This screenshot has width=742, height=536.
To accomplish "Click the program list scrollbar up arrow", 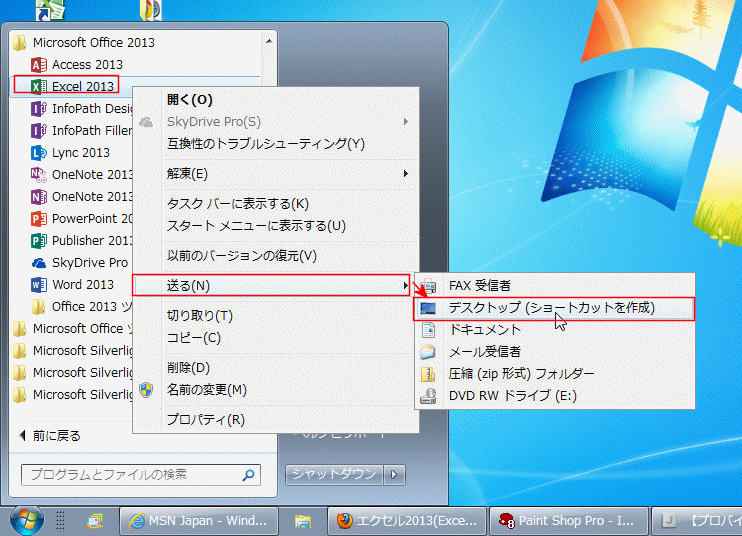I will pos(269,42).
